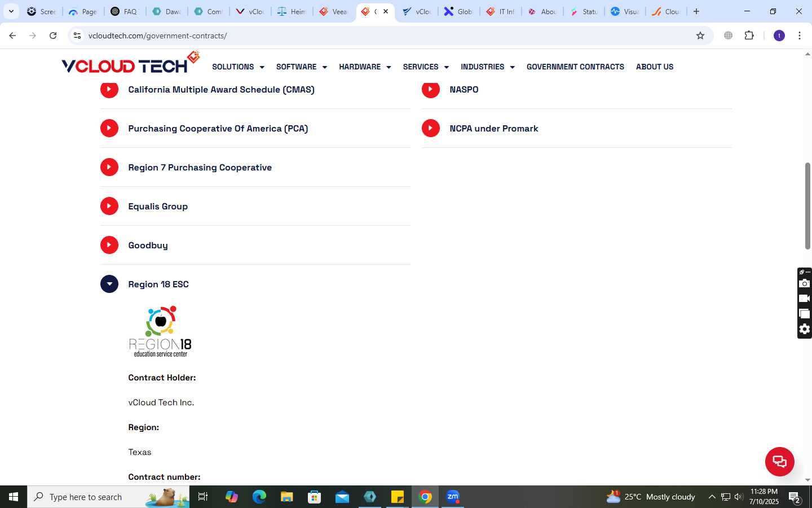Open the Solutions dropdown menu
Screen dimensions: 812x508
(x=238, y=67)
